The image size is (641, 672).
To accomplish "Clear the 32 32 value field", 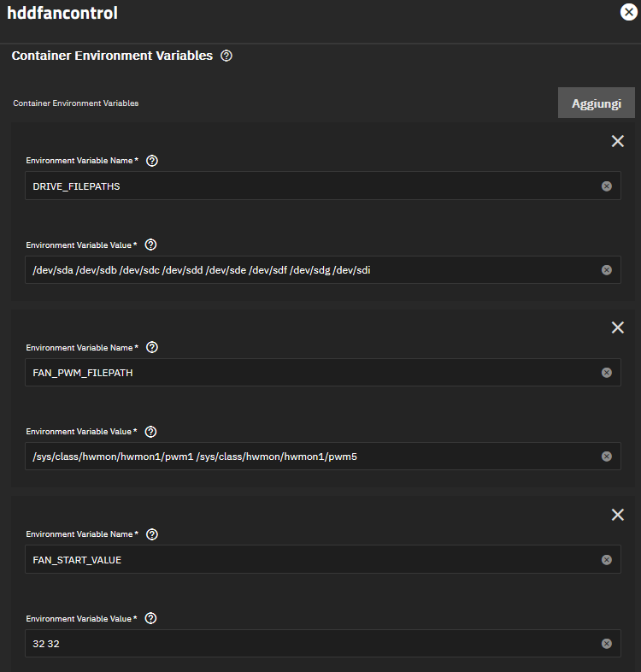I will click(x=606, y=644).
